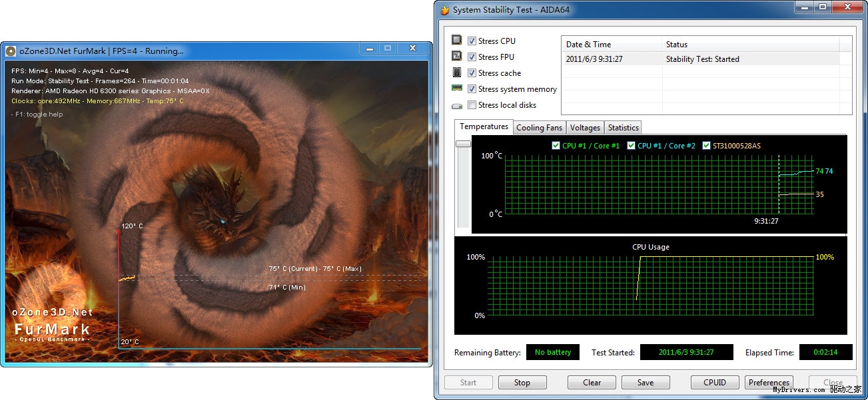
Task: Click the cache icon beside Stress cache
Action: (x=457, y=73)
